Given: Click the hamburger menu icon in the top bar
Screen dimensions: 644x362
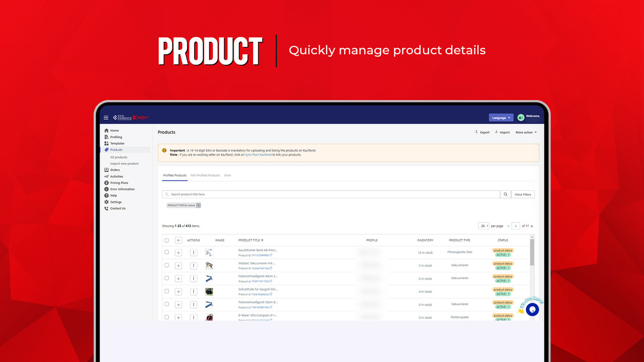Looking at the screenshot, I should coord(106,117).
